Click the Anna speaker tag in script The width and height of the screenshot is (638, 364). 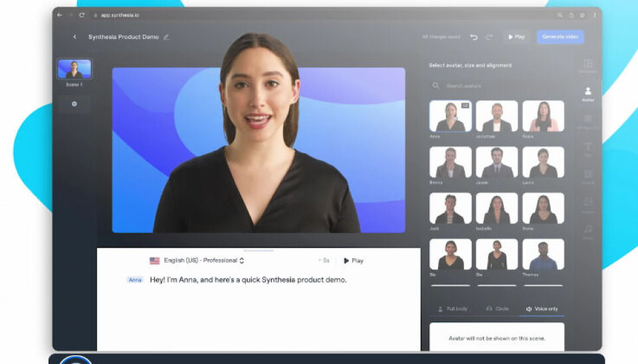135,280
